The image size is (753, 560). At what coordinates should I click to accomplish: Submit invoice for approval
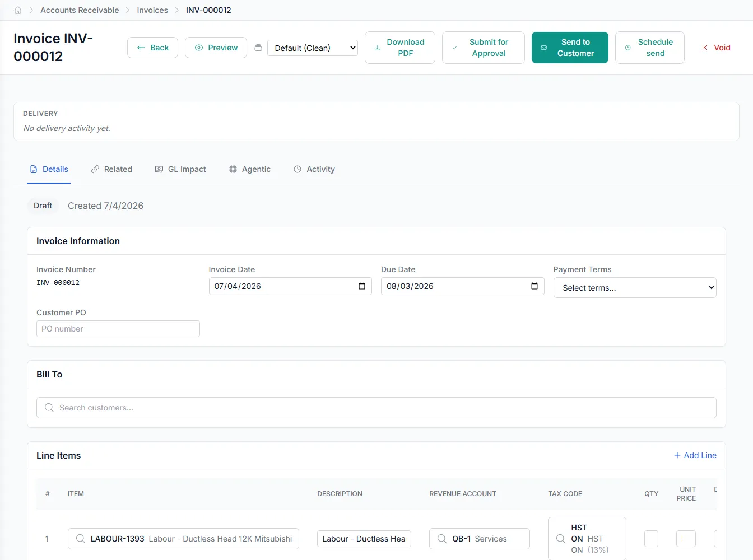pyautogui.click(x=484, y=48)
